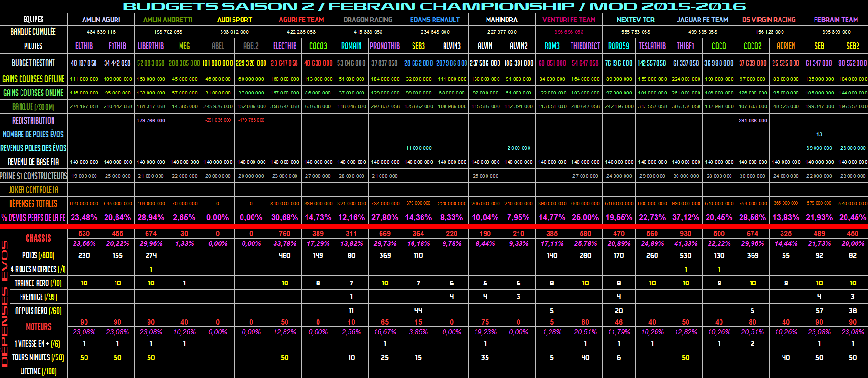
Task: Select the REDISTRIBUTION row label
Action: point(33,120)
